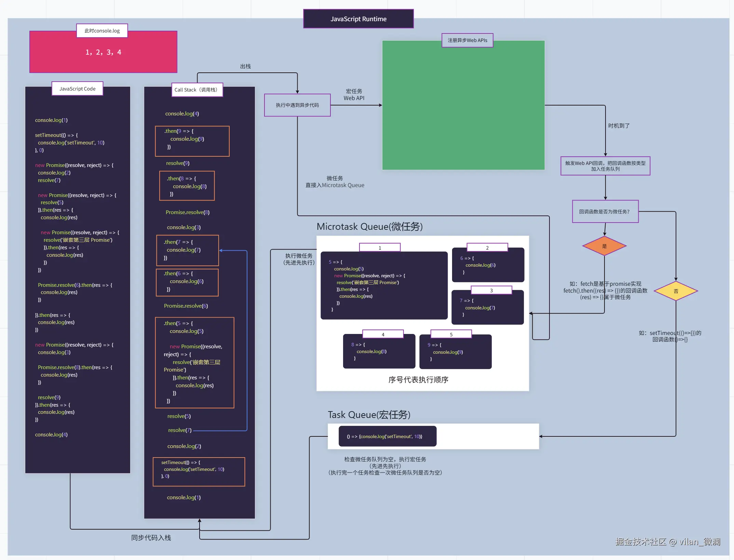Click the 触发Web API回调 box
734x560 pixels.
[x=605, y=166]
